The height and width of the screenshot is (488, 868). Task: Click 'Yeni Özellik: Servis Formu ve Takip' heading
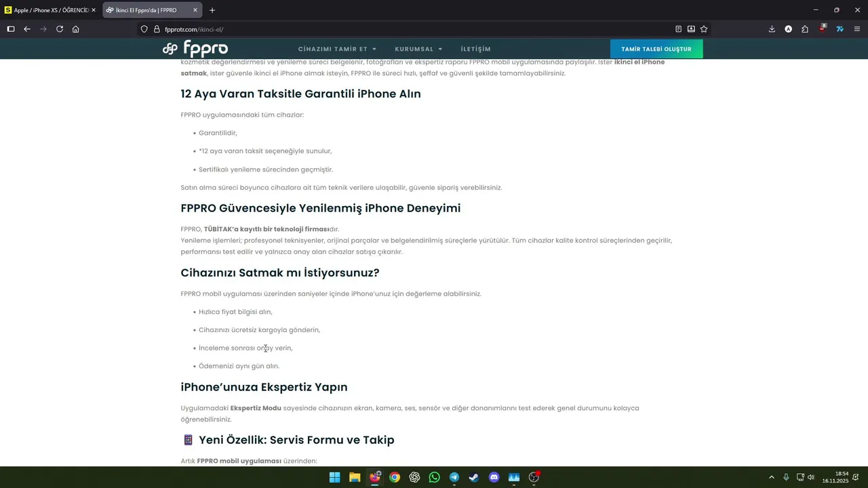pyautogui.click(x=296, y=440)
